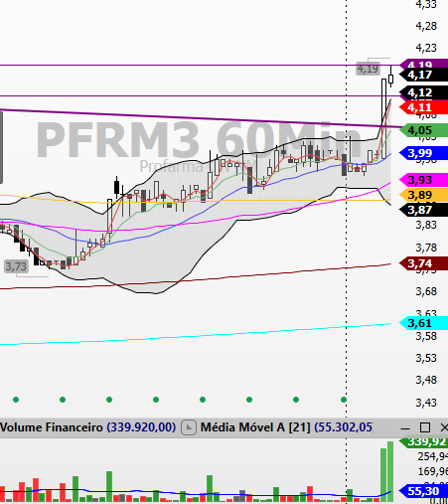Close the Volume Financeiro panel
The width and height of the screenshot is (448, 504).
point(444,427)
